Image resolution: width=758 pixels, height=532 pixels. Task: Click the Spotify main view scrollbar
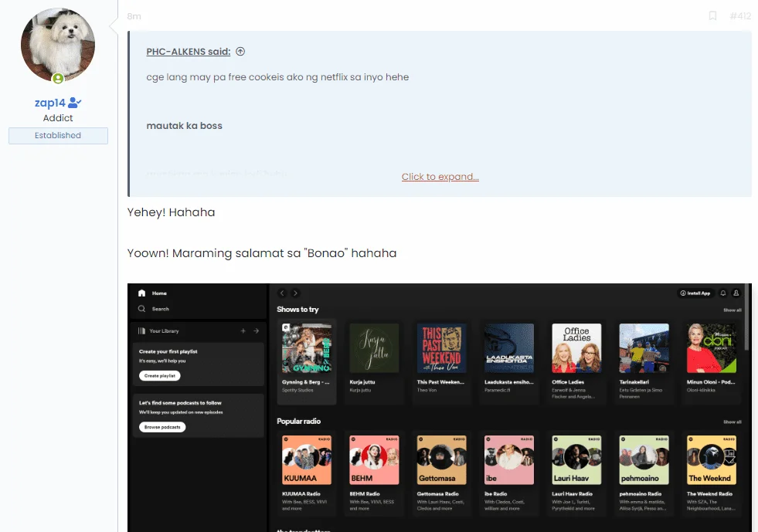click(x=747, y=317)
